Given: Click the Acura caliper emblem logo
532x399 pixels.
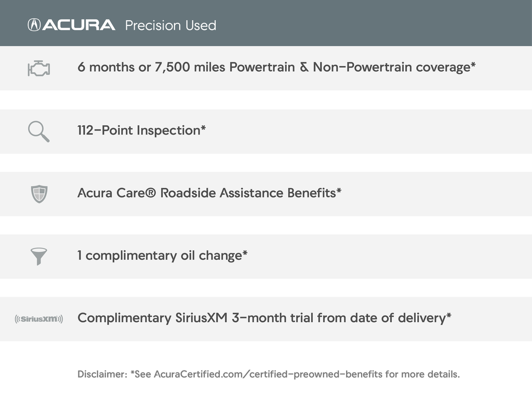Looking at the screenshot, I should [x=34, y=24].
